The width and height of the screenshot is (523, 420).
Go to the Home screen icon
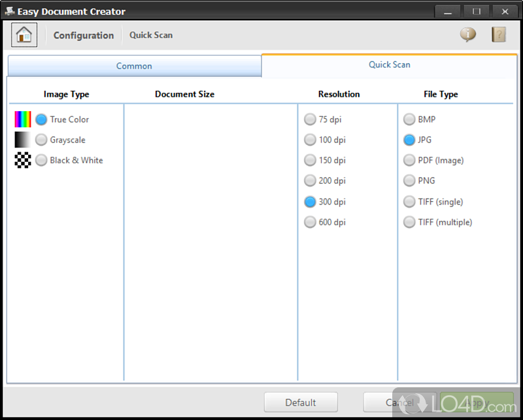pyautogui.click(x=24, y=35)
